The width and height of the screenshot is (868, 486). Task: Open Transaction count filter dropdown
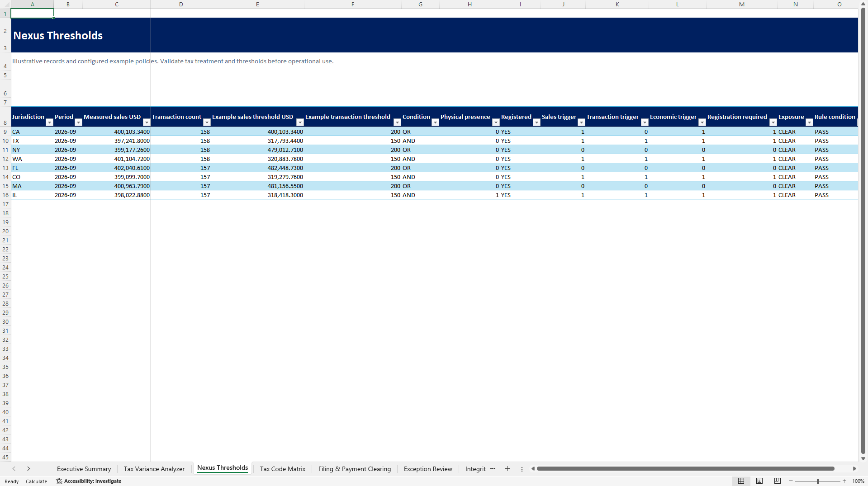click(x=207, y=123)
